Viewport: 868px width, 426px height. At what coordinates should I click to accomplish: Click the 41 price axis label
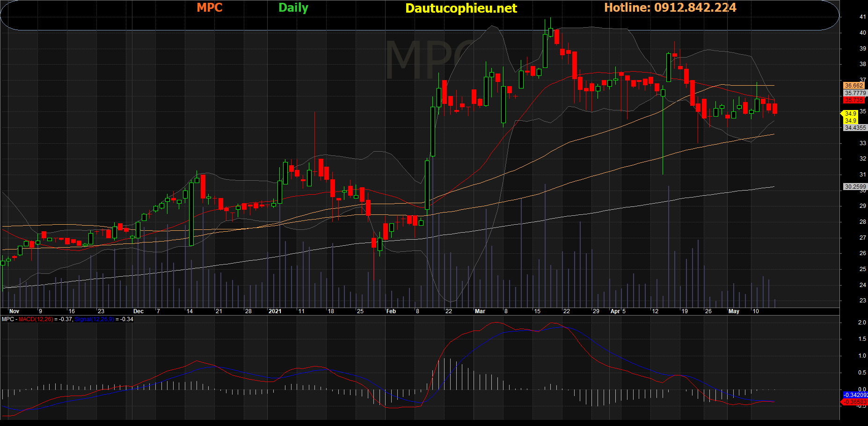[x=862, y=17]
